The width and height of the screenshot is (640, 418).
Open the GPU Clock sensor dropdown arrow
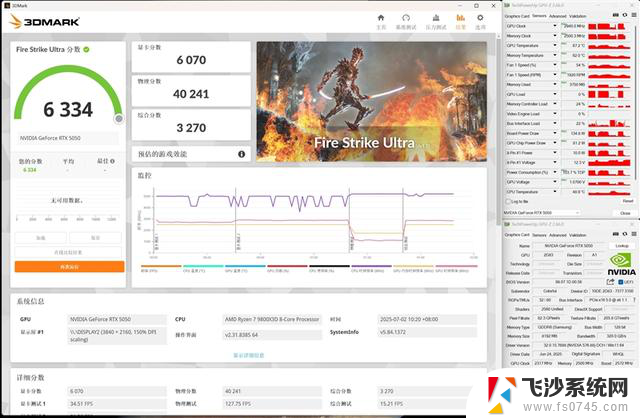click(x=555, y=26)
